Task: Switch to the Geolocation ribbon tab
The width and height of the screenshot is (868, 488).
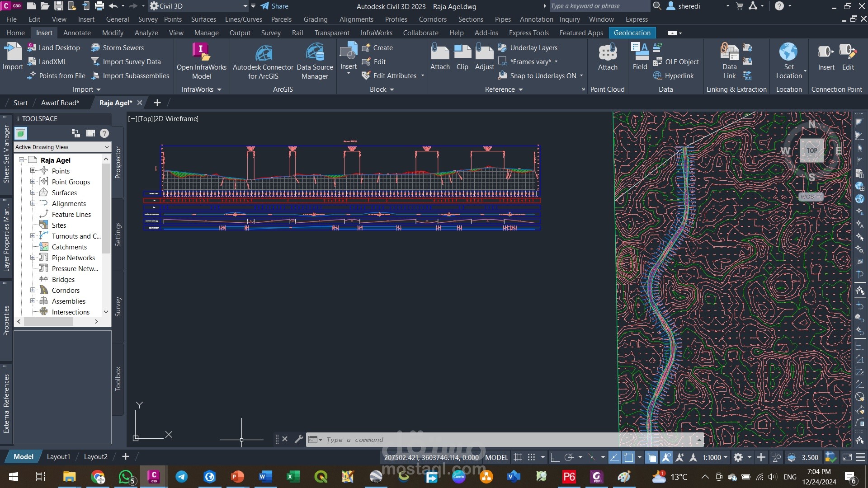Action: pos(632,33)
